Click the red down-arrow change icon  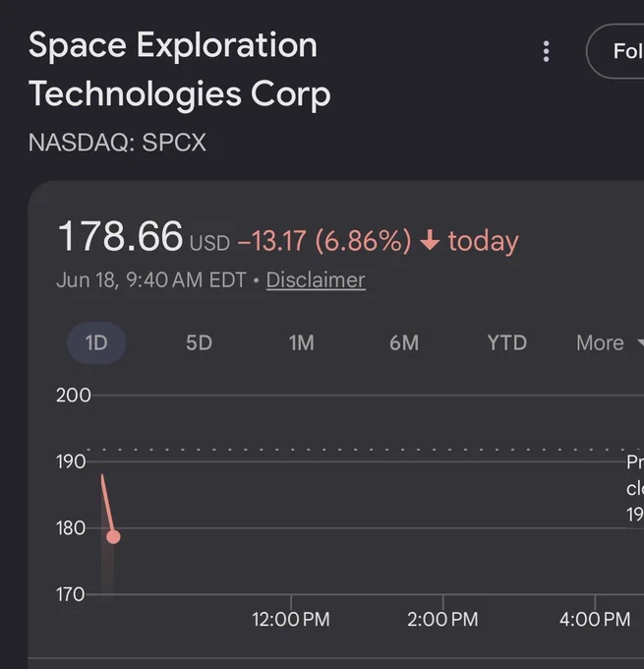click(430, 240)
